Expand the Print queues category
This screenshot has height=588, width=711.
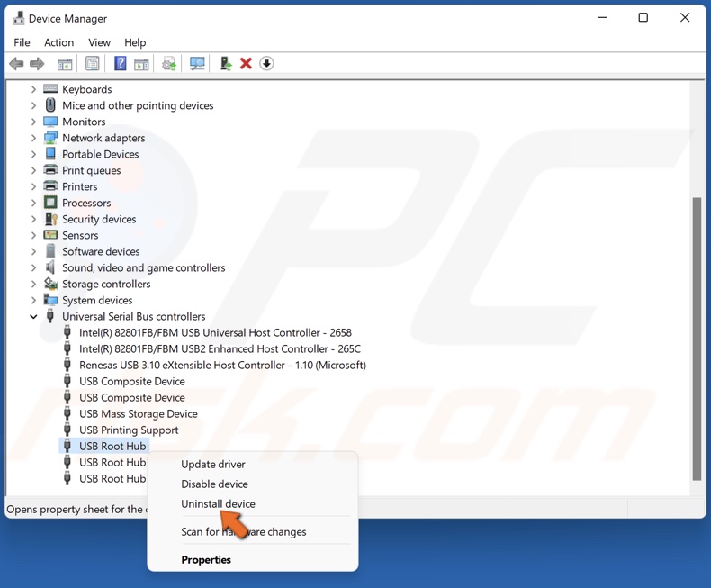[33, 170]
